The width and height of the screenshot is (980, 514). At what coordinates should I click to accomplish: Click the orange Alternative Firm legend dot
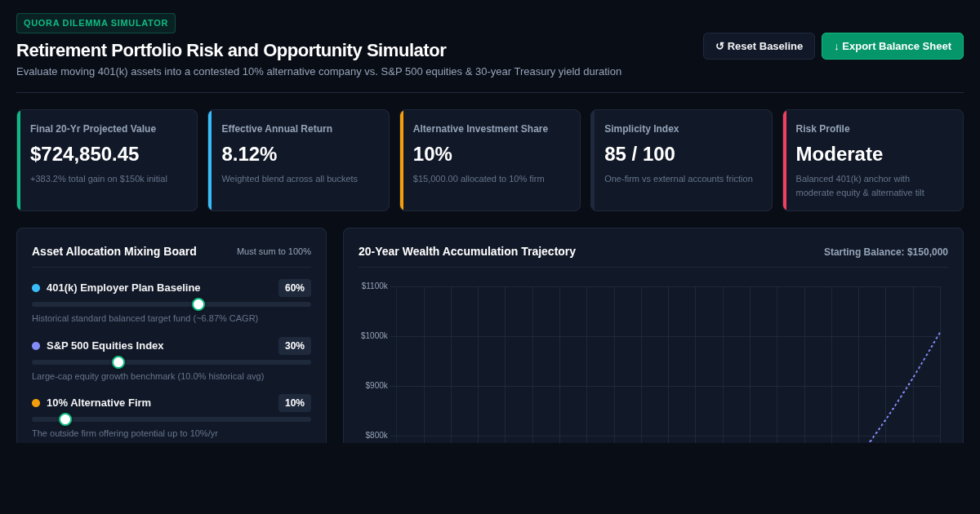point(36,403)
